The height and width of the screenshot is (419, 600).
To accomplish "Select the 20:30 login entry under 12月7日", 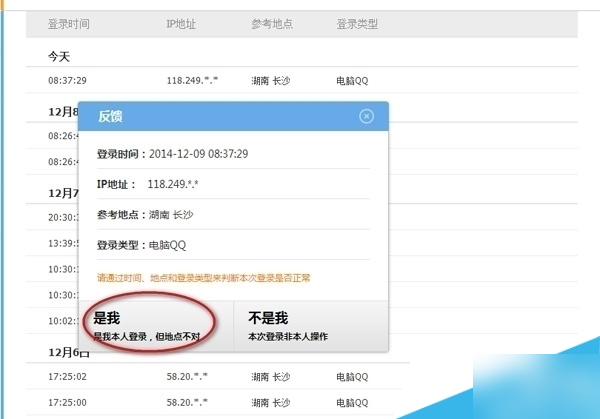I will [x=64, y=217].
